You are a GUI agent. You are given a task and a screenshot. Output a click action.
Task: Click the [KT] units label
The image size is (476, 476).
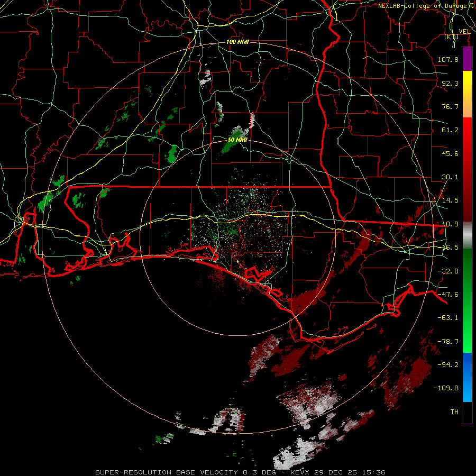[x=452, y=36]
